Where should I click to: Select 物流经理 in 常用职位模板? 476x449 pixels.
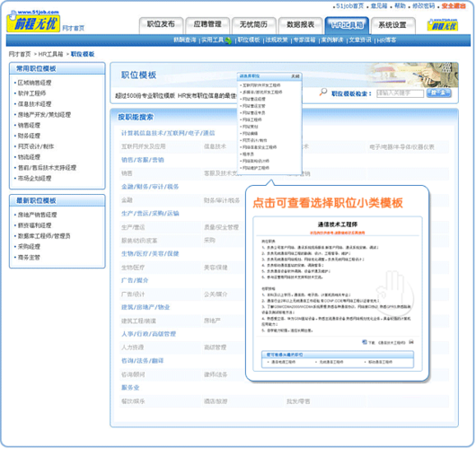29,157
